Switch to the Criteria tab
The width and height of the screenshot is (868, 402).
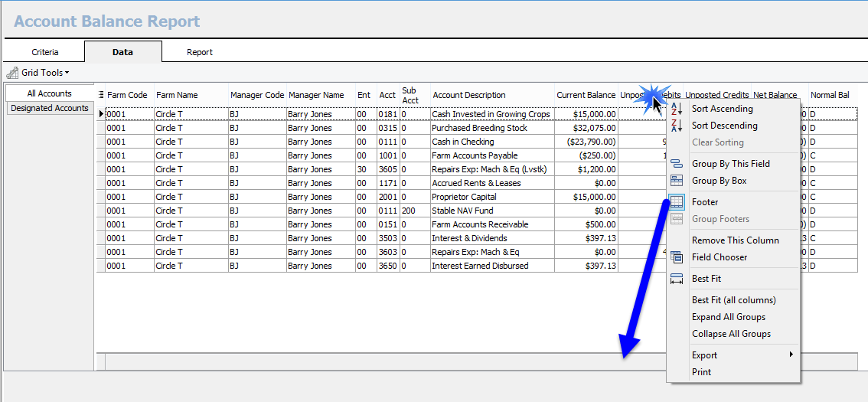click(x=45, y=52)
